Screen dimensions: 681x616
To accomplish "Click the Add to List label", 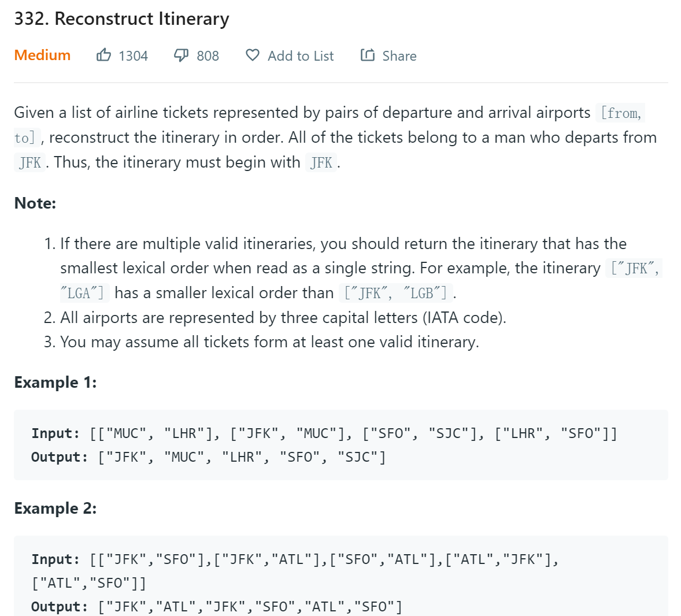I will click(301, 56).
